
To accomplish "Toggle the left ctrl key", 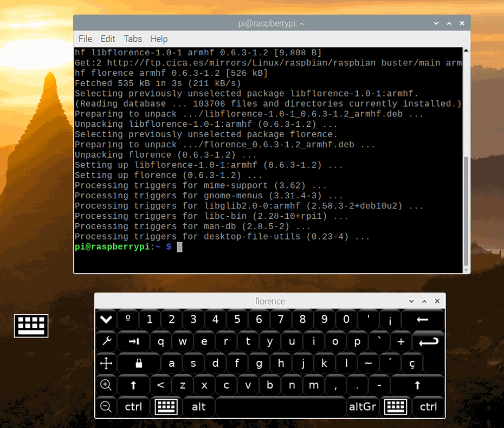I will 133,407.
